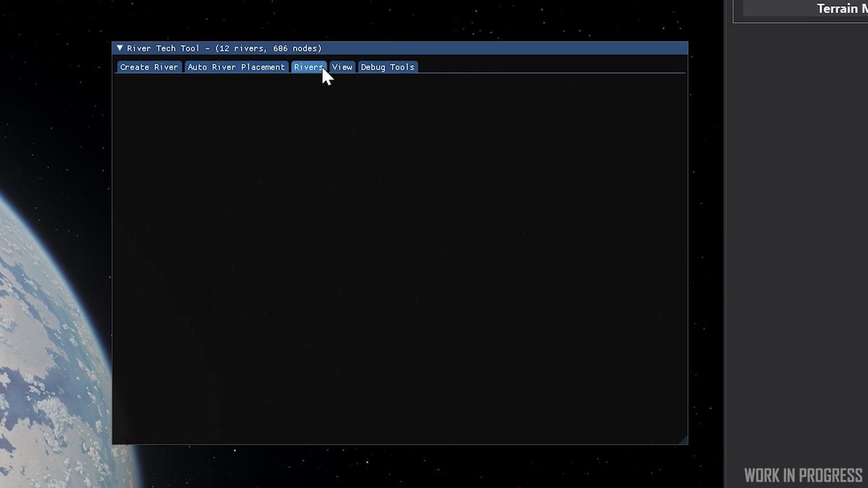Open the View tab

pyautogui.click(x=342, y=67)
